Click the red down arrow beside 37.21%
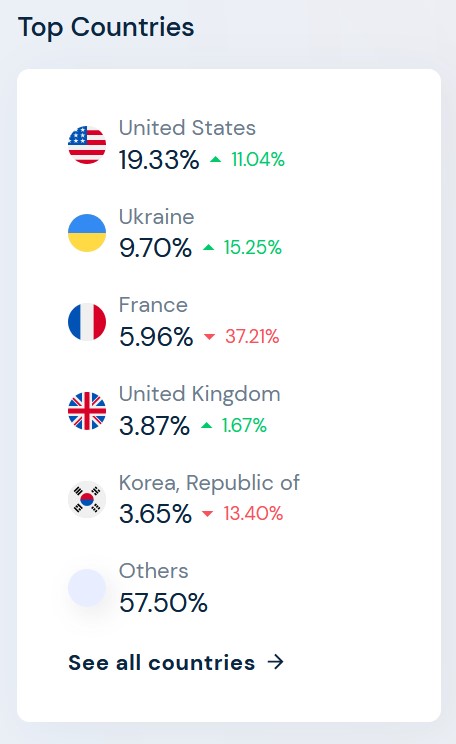456x744 pixels. coord(209,337)
